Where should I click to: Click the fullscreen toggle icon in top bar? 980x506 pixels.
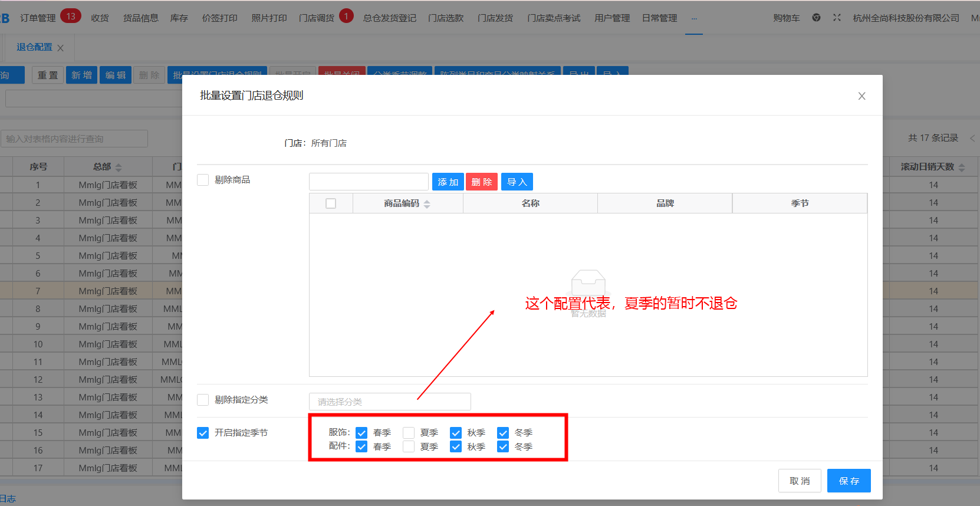tap(837, 18)
